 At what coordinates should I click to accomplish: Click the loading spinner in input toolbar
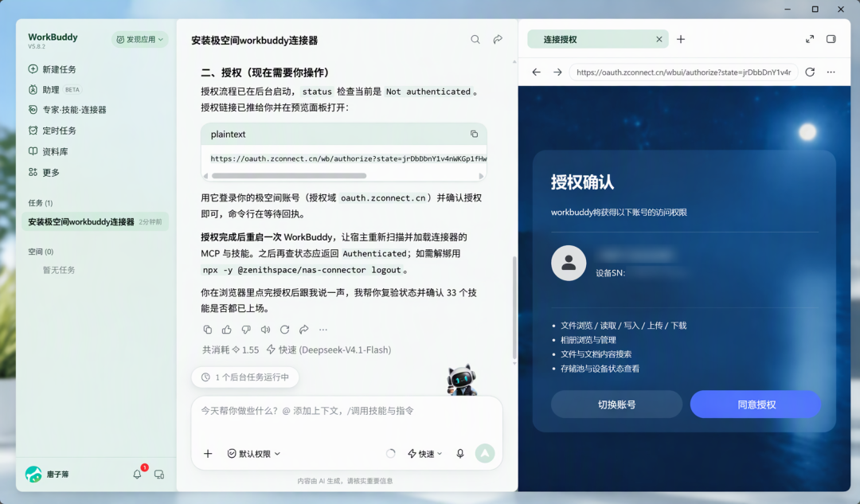click(x=390, y=454)
